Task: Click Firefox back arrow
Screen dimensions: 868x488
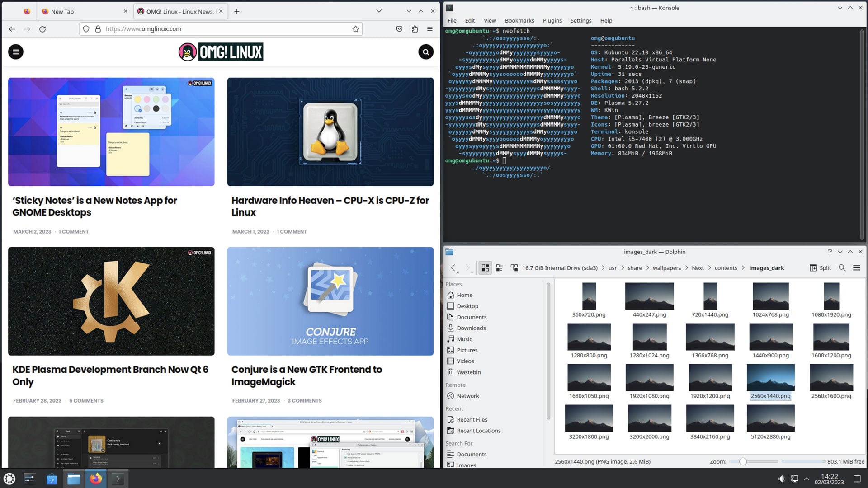Action: tap(12, 29)
